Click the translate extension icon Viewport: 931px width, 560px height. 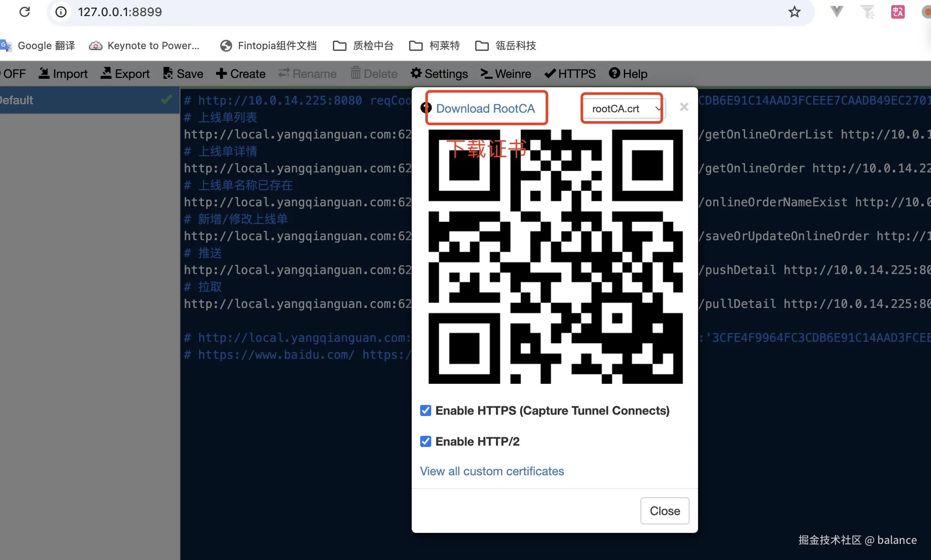[898, 12]
